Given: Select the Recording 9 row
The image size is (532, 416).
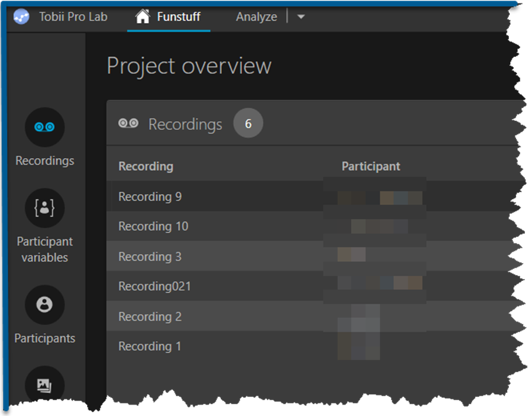Looking at the screenshot, I should click(150, 197).
